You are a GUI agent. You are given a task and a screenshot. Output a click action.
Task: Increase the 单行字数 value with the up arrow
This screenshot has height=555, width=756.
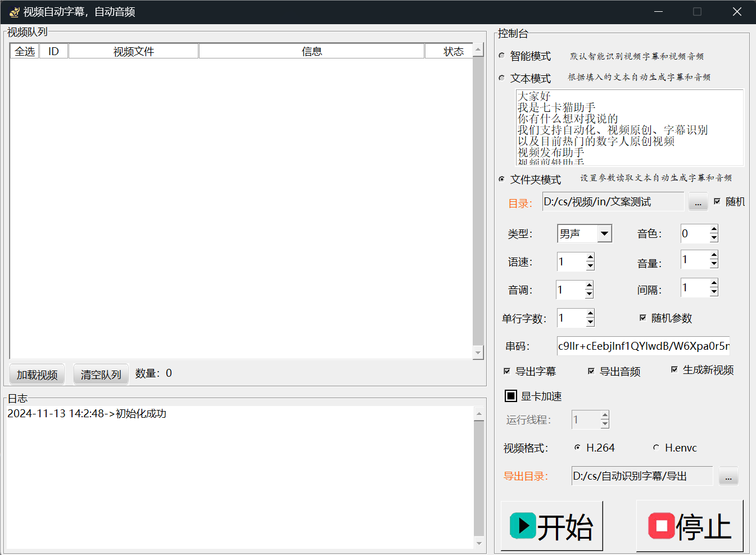point(590,313)
